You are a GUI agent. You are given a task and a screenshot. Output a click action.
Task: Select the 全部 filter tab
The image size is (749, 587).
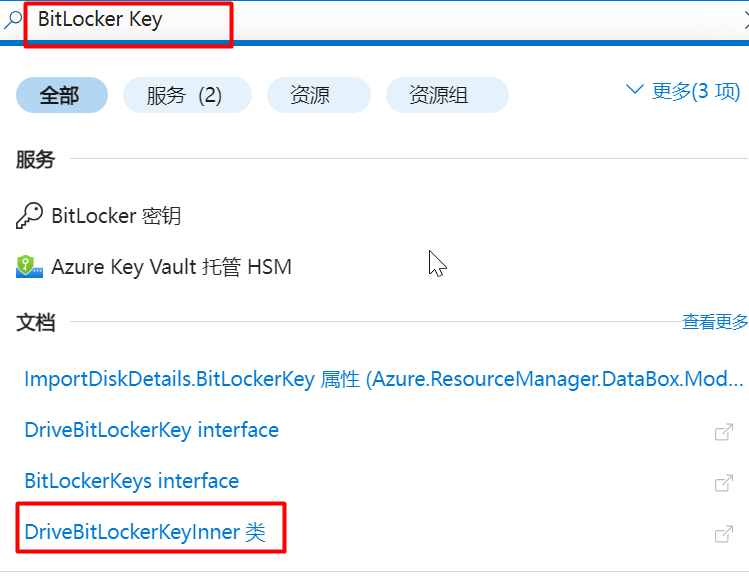[62, 95]
